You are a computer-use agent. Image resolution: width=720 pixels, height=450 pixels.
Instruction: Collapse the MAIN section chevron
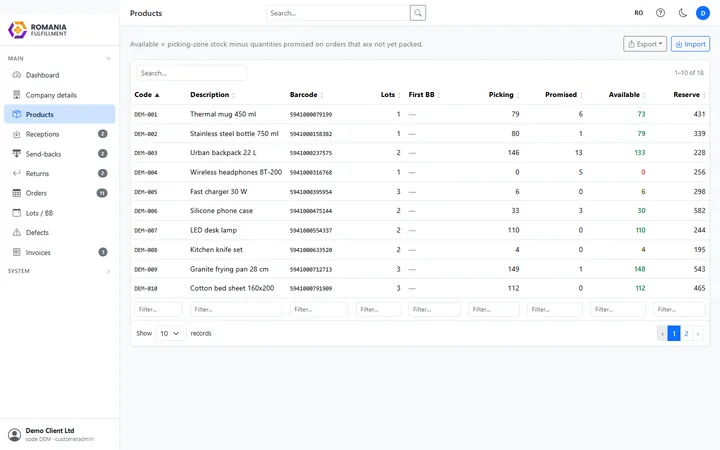pyautogui.click(x=108, y=58)
